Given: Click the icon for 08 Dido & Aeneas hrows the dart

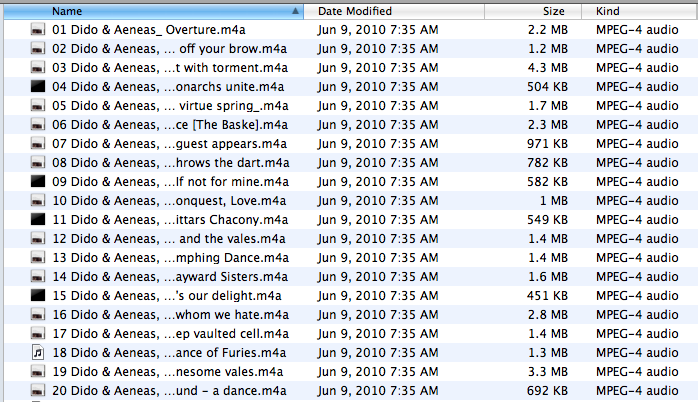Looking at the screenshot, I should (38, 162).
